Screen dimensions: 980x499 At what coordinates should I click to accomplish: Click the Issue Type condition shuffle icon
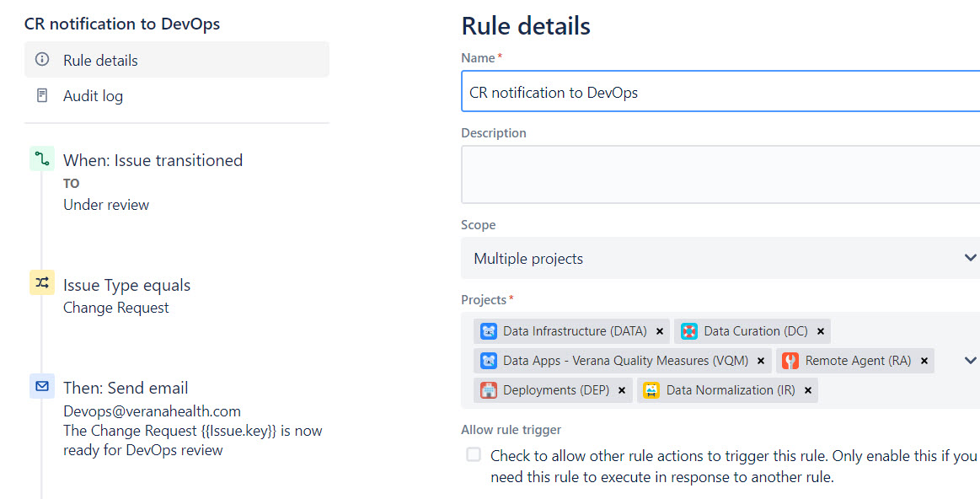pyautogui.click(x=42, y=282)
